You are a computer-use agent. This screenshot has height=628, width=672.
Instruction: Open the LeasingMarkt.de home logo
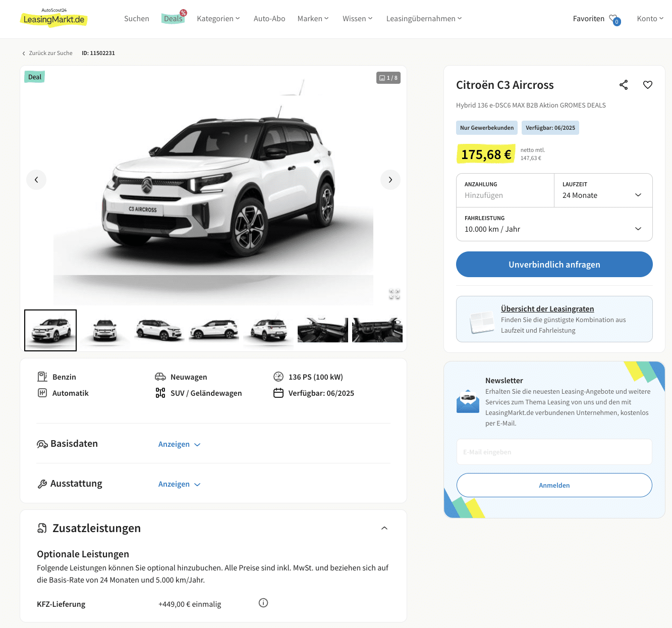coord(53,18)
